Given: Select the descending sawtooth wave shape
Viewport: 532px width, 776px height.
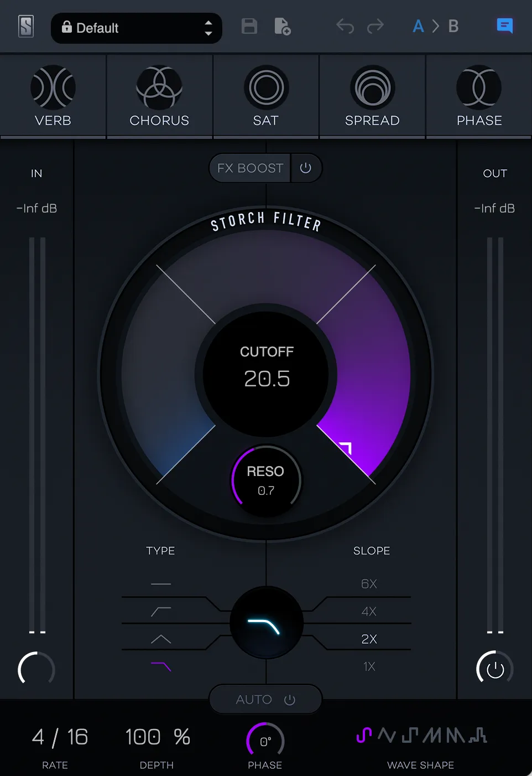Looking at the screenshot, I should [455, 734].
